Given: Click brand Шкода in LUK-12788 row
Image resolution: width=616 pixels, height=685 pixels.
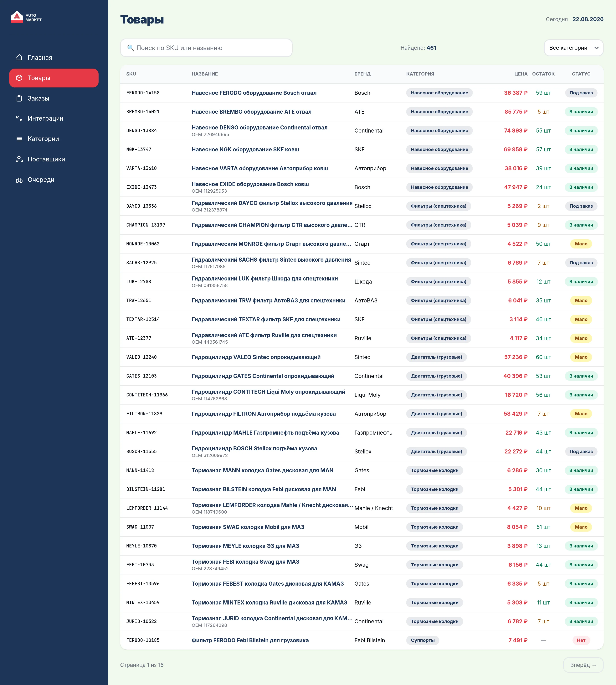Looking at the screenshot, I should click(363, 282).
